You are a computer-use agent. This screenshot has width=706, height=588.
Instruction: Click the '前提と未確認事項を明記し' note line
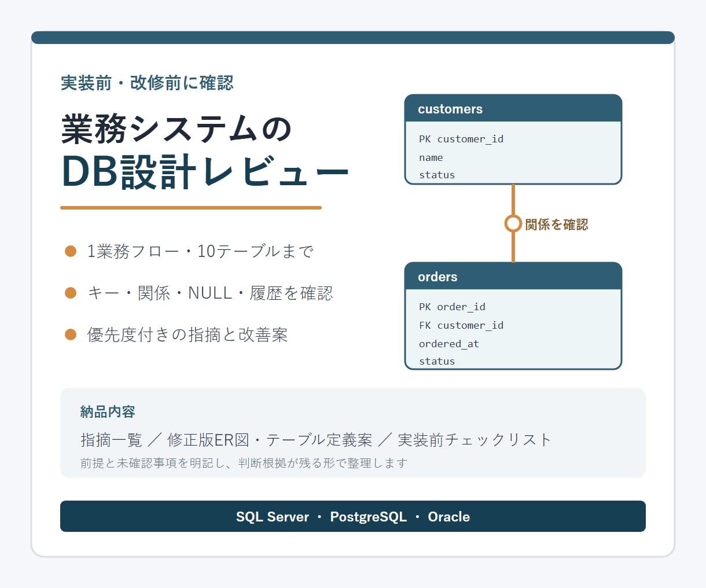[244, 463]
